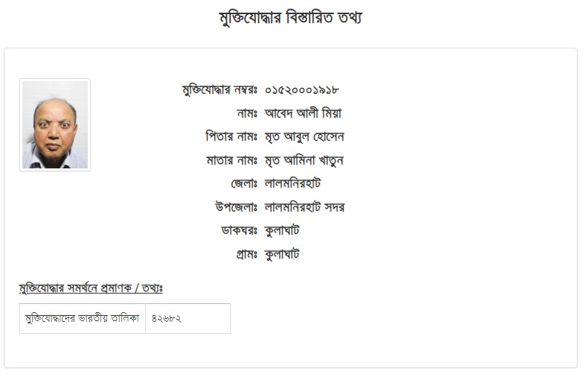This screenshot has height=380, width=588.
Task: Click the label মুক্তিযোদ্ধার নম্বরঃ
Action: tap(220, 90)
